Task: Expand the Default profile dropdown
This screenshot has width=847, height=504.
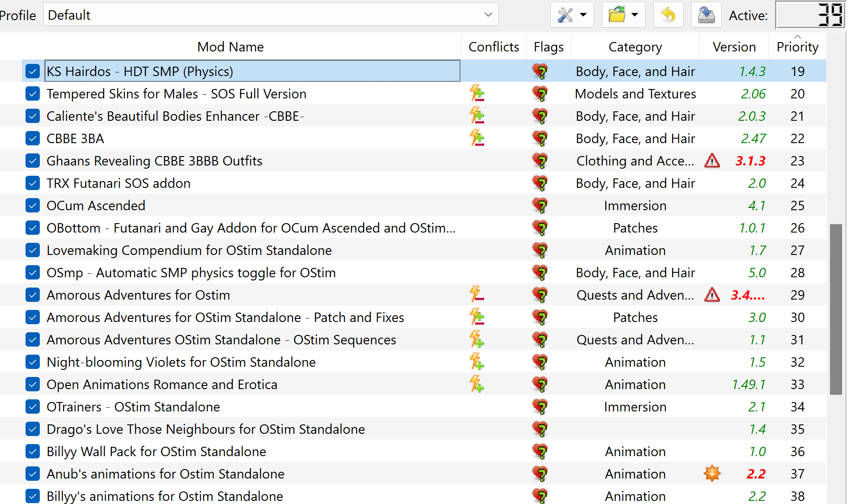Action: coord(271,15)
